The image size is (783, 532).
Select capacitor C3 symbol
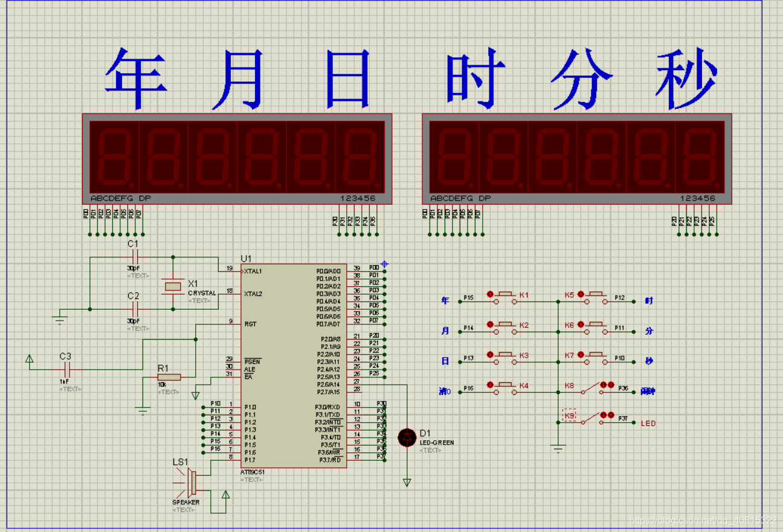click(67, 370)
